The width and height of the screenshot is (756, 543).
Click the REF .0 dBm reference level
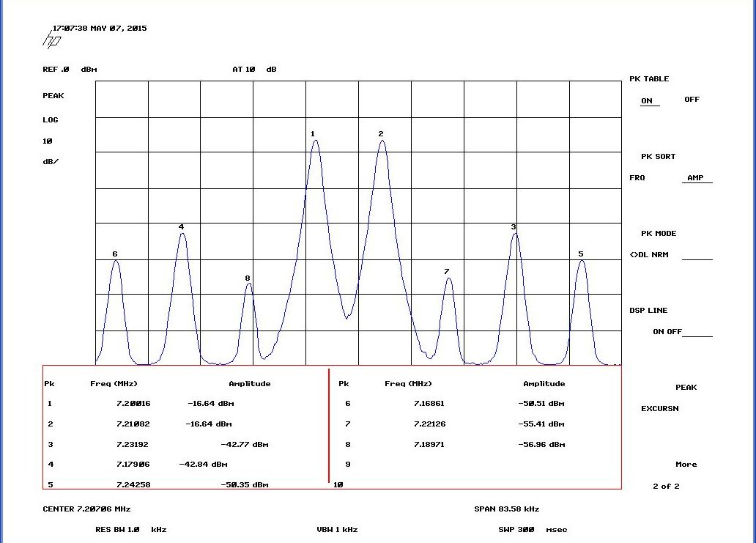tap(70, 70)
